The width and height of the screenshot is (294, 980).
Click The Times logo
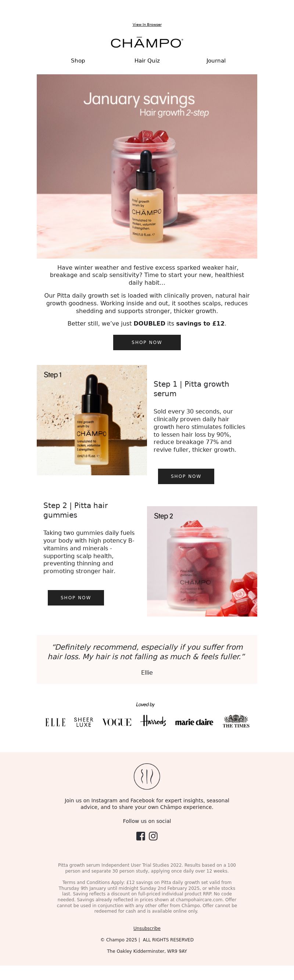click(x=236, y=721)
